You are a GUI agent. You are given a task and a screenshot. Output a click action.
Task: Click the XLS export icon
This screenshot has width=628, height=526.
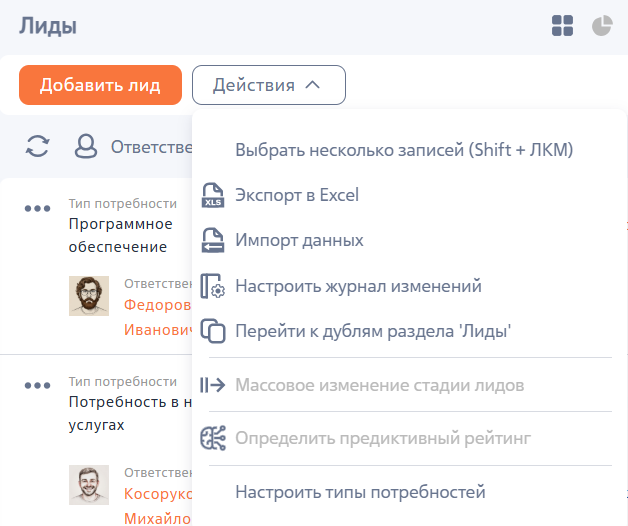coord(213,195)
